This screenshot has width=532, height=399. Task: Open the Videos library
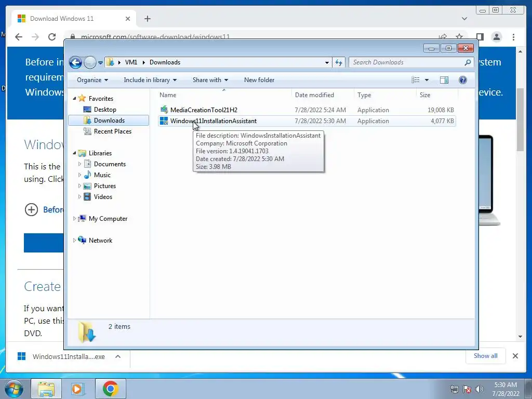tap(103, 197)
